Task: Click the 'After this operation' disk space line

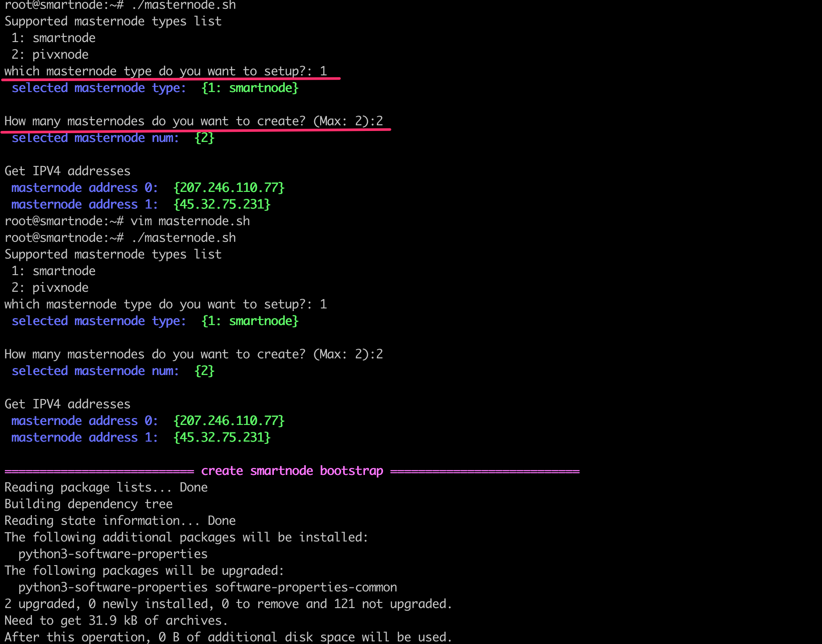Action: tap(228, 637)
